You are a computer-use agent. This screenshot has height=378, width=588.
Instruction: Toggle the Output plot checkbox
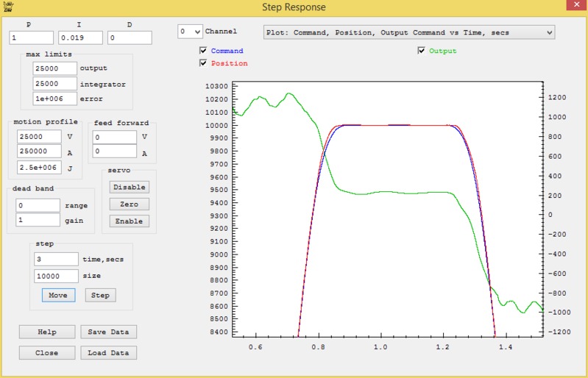click(421, 51)
